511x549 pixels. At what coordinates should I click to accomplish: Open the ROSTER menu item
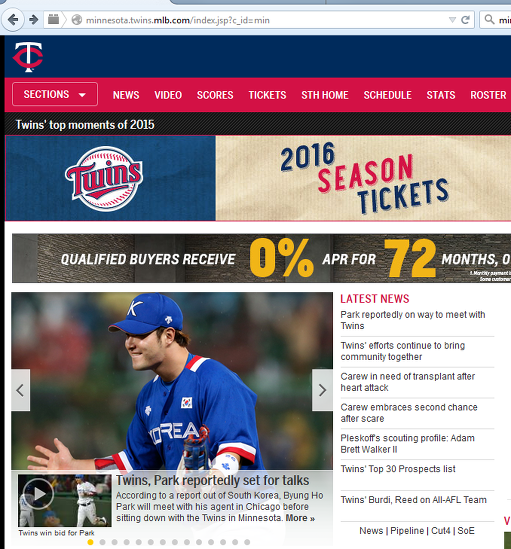coord(488,95)
